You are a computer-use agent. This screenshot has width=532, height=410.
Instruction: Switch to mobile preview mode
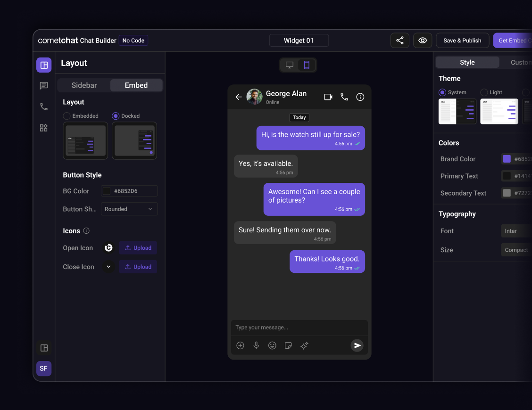(x=307, y=65)
